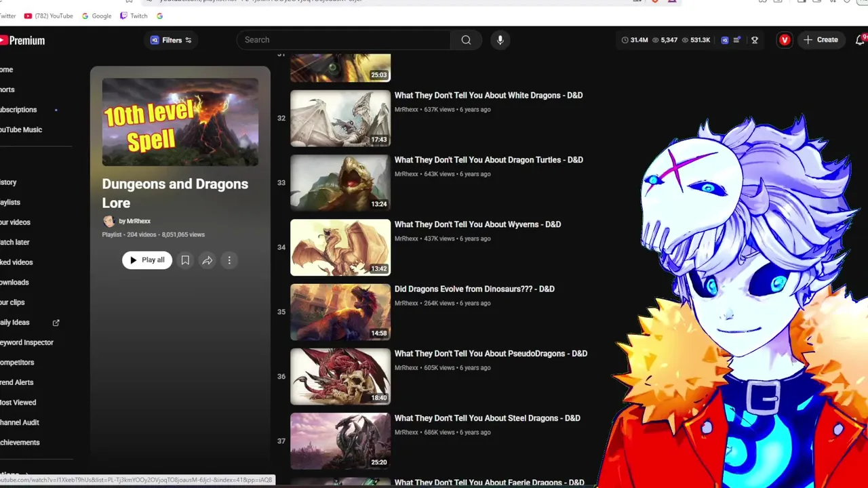This screenshot has width=868, height=488.
Task: Open Your clips in the sidebar
Action: coord(13,302)
